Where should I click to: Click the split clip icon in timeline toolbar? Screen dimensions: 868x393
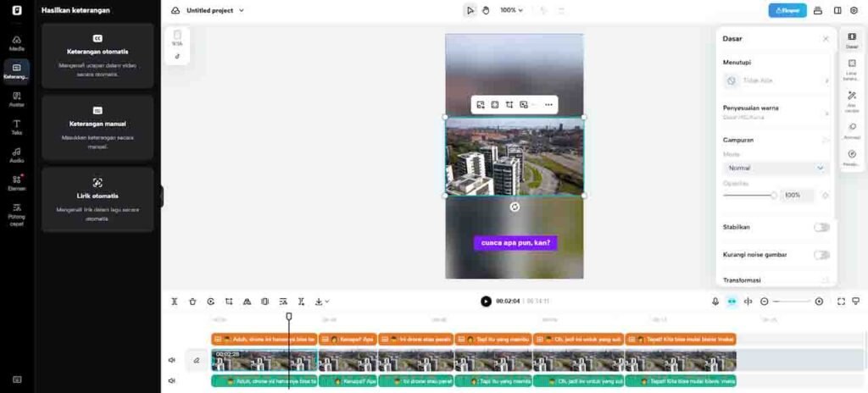[x=174, y=302]
